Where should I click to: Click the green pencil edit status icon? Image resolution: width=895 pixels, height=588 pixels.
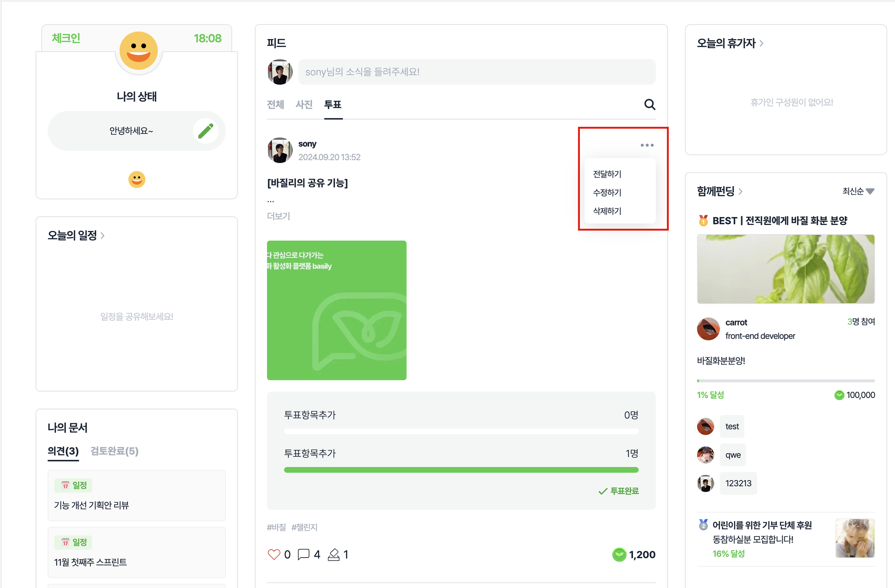coord(206,131)
